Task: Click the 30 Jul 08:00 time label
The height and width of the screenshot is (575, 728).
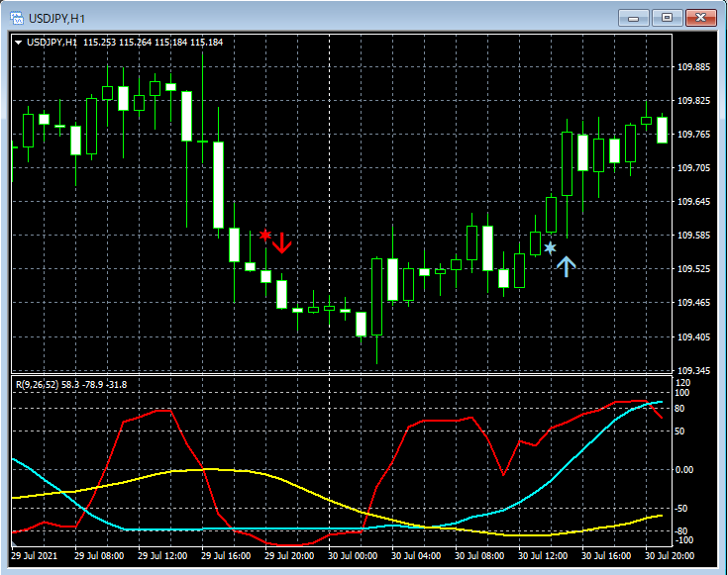Action: coord(479,555)
